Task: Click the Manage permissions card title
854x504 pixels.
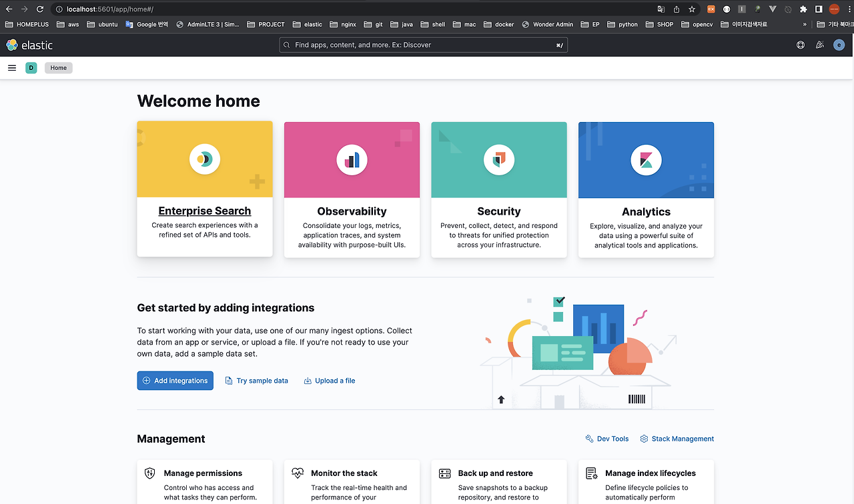Action: (203, 473)
